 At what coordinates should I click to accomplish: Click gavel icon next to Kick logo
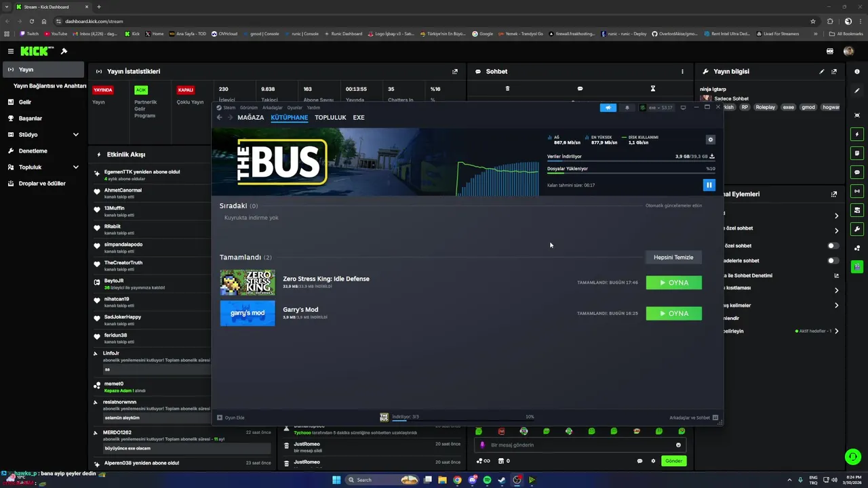click(x=64, y=51)
